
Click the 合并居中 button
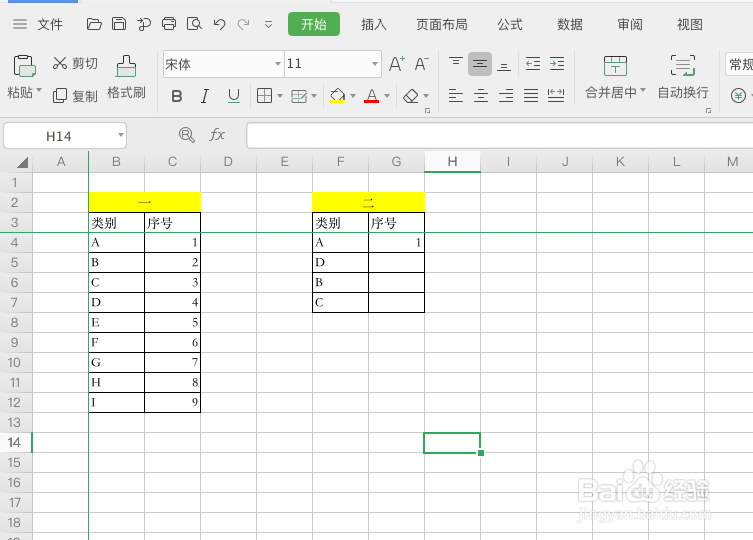click(x=615, y=77)
